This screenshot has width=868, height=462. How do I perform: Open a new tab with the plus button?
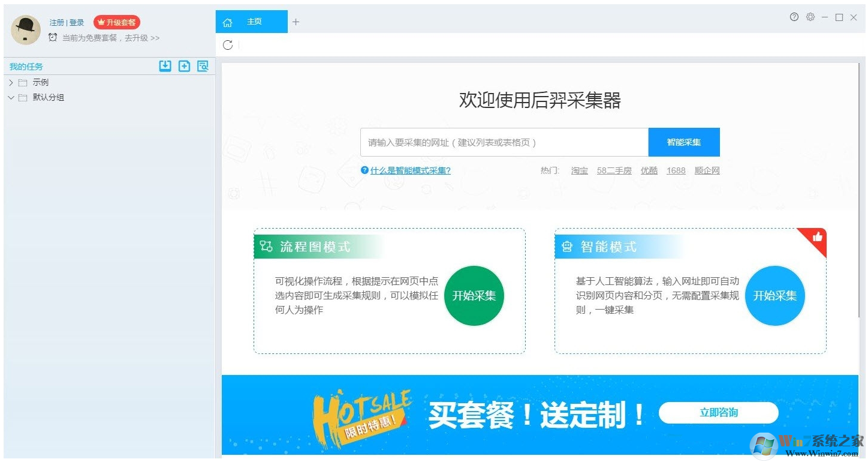click(x=296, y=22)
